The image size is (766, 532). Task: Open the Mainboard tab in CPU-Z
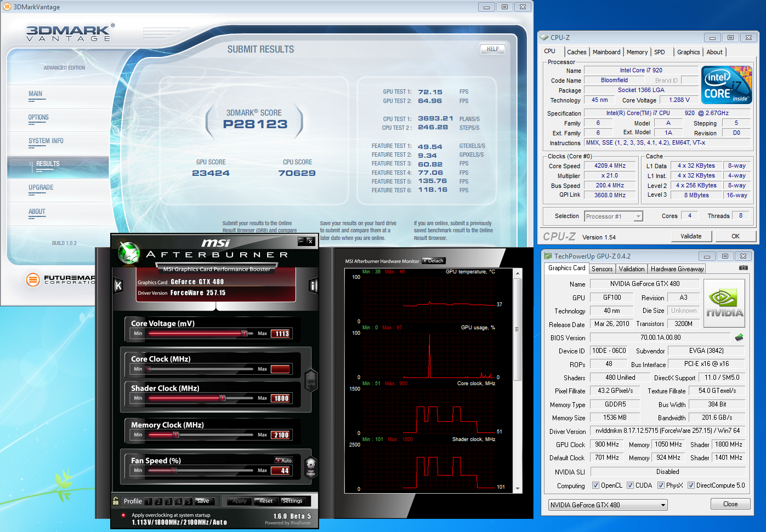606,52
